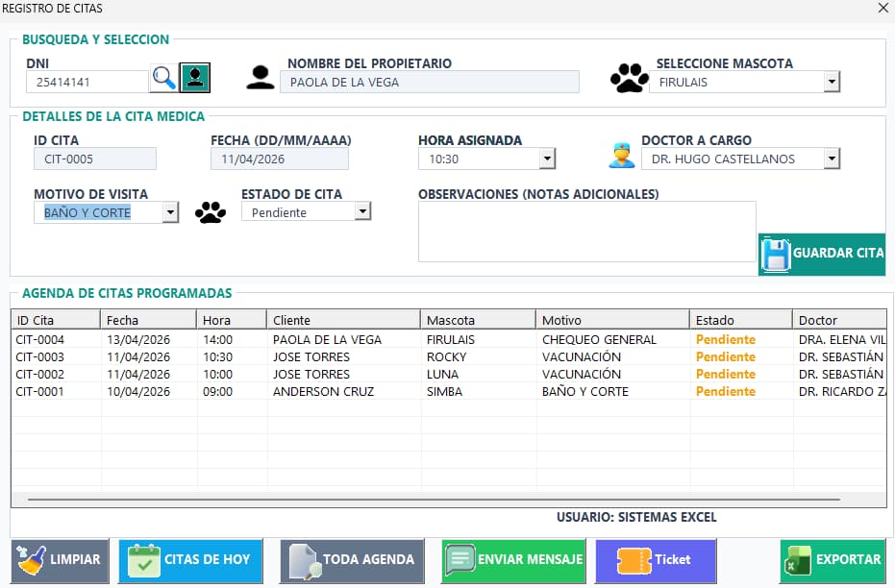The image size is (895, 588).
Task: Click the ENVIAR MENSAJE label
Action: click(x=531, y=559)
